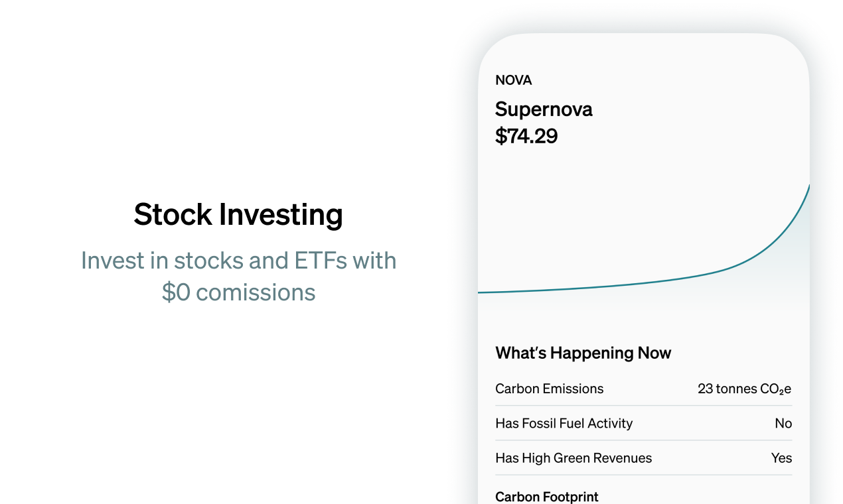Open the Carbon Footprint section
This screenshot has width=843, height=504.
click(x=547, y=497)
